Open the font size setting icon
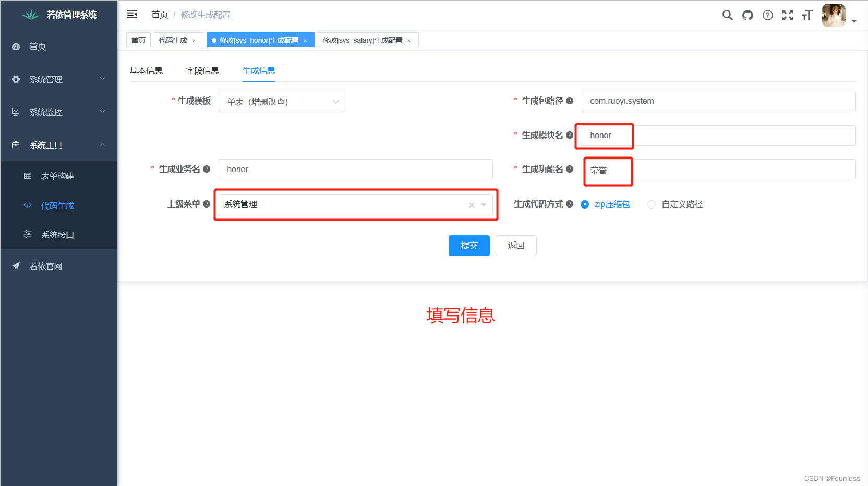 pos(807,15)
